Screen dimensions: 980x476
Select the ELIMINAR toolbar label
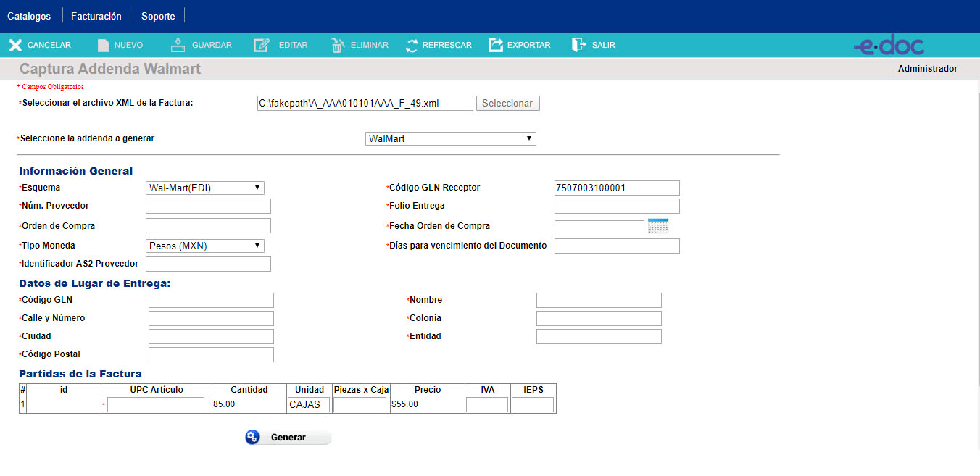click(x=369, y=46)
